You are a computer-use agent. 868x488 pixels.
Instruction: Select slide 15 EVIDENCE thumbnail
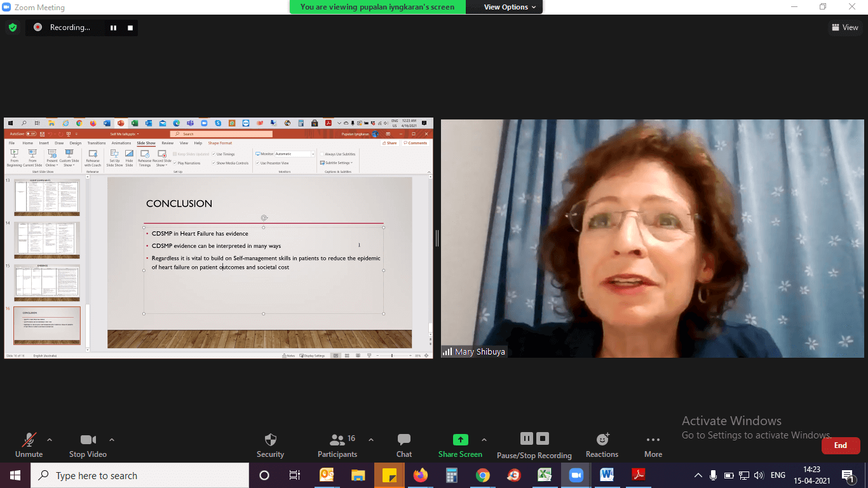47,282
